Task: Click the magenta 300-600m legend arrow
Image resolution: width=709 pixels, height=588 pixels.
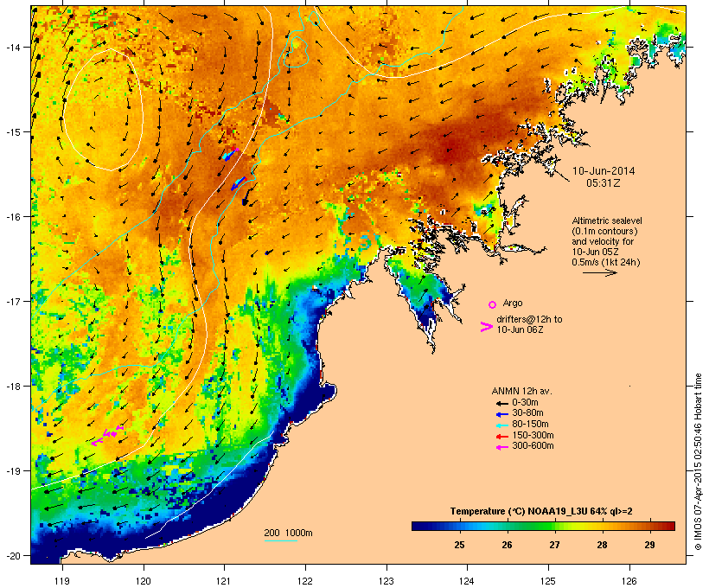Action: 501,447
